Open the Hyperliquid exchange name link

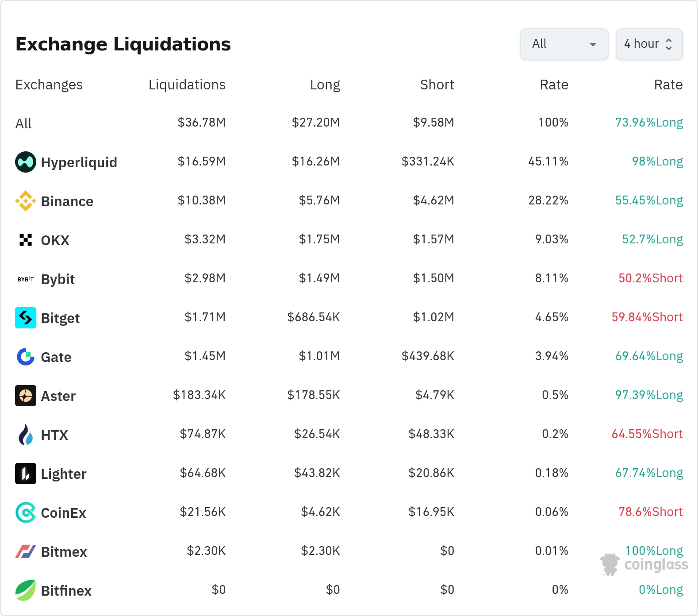(x=79, y=162)
